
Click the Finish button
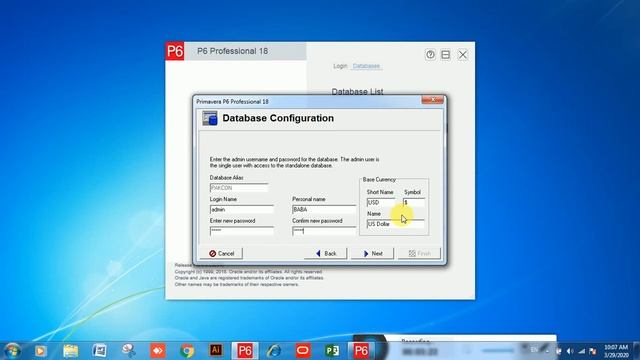(x=419, y=253)
